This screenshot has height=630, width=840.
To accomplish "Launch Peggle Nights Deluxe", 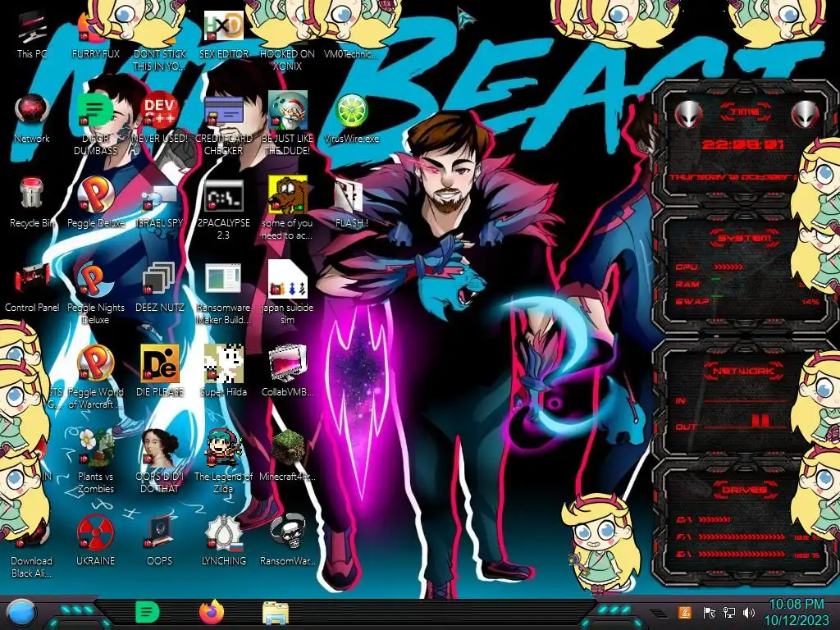I will click(x=95, y=293).
